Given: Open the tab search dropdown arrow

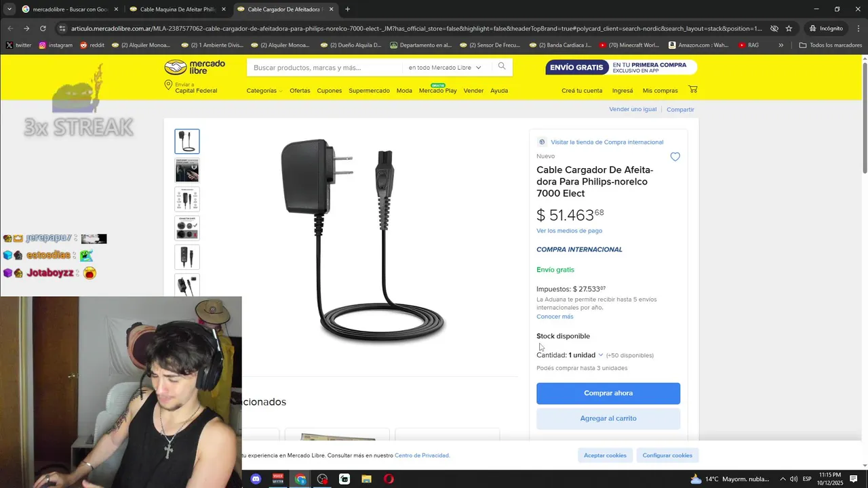Looking at the screenshot, I should point(9,9).
